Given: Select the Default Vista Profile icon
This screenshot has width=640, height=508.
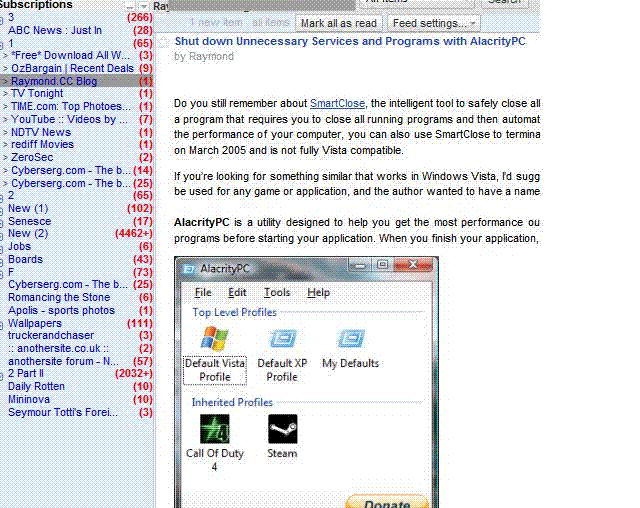Looking at the screenshot, I should (215, 338).
